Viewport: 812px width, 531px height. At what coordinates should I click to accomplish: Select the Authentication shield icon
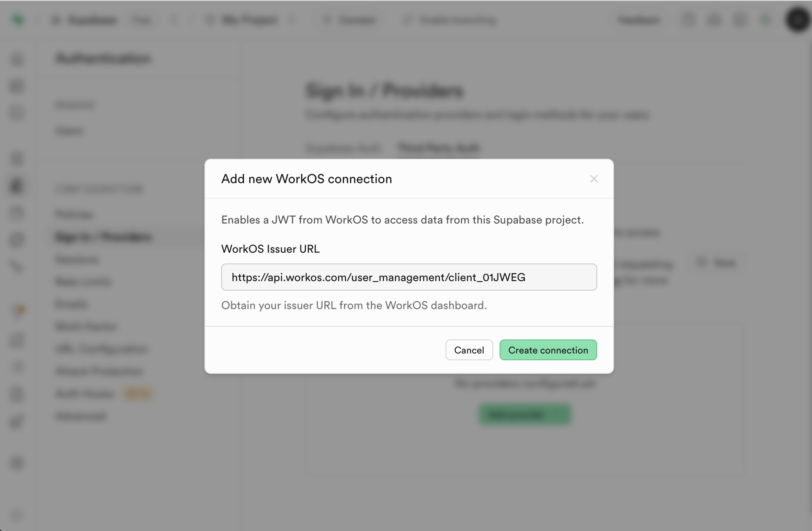coord(17,186)
